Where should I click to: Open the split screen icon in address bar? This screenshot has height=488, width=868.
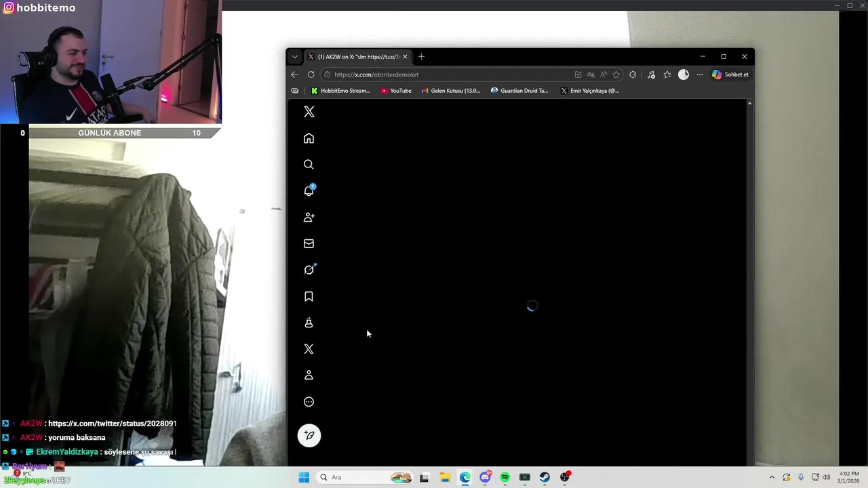coord(578,75)
